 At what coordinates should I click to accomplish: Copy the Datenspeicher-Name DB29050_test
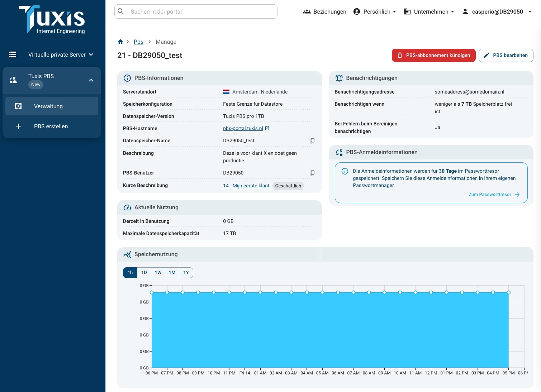(x=312, y=141)
